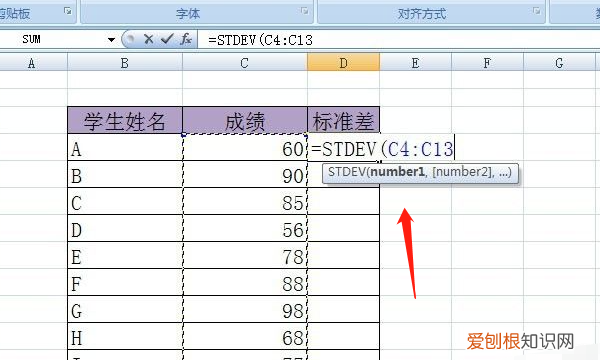Open Font (字体) group dialog launcher
The width and height of the screenshot is (600, 360).
coord(305,11)
